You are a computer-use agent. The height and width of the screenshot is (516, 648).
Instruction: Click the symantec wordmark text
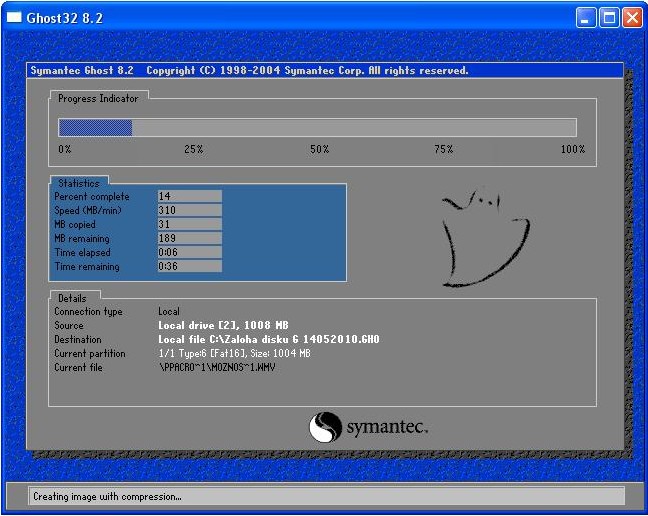(387, 427)
